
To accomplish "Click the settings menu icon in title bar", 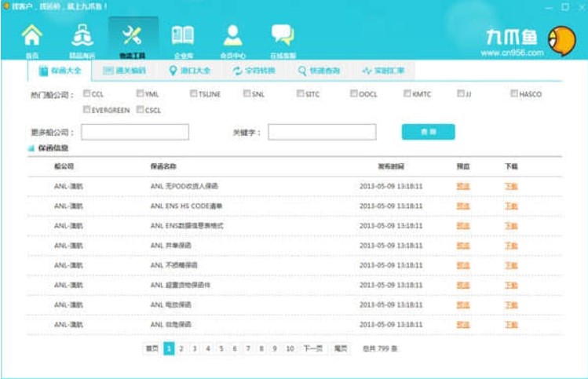I will click(x=548, y=6).
